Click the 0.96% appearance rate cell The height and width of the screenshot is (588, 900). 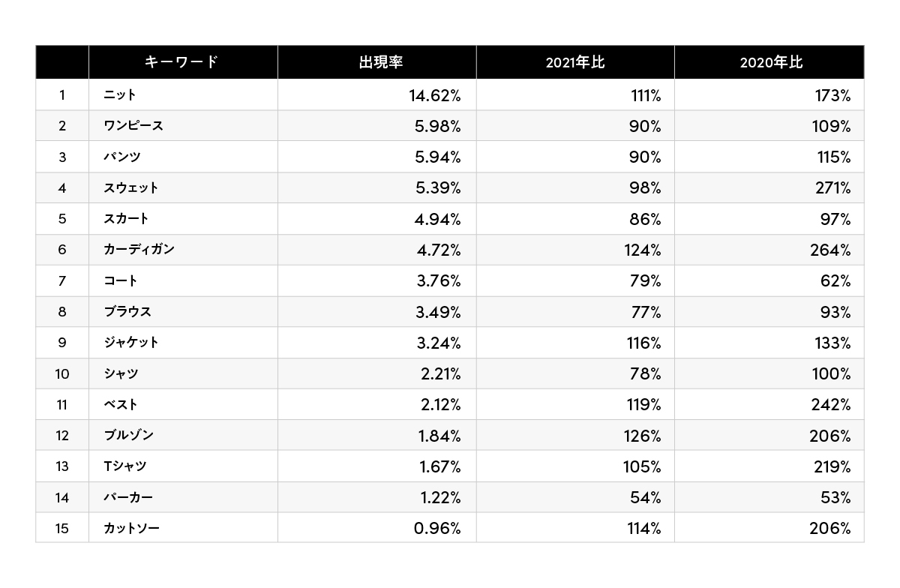coord(437,529)
